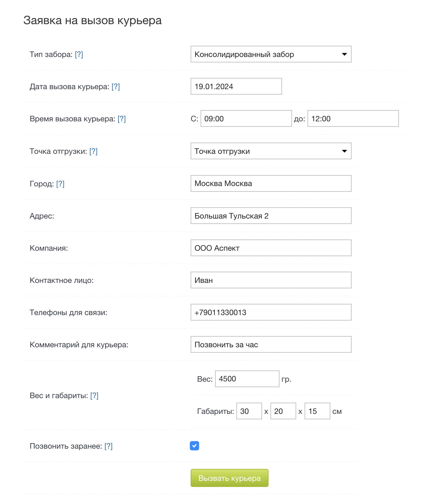Image resolution: width=425 pixels, height=504 pixels.
Task: Open the Консолидированный забор dropdown
Action: click(271, 54)
